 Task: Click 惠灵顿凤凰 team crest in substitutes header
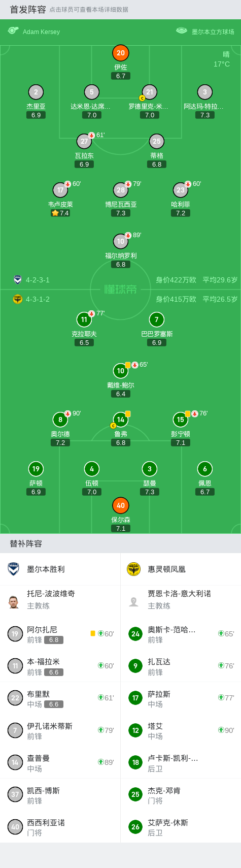(x=133, y=569)
